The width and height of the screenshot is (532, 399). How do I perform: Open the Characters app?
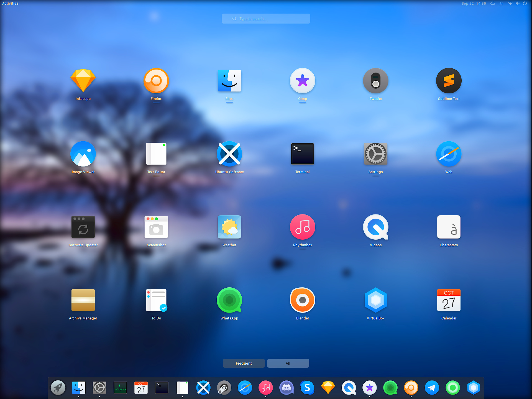click(449, 227)
